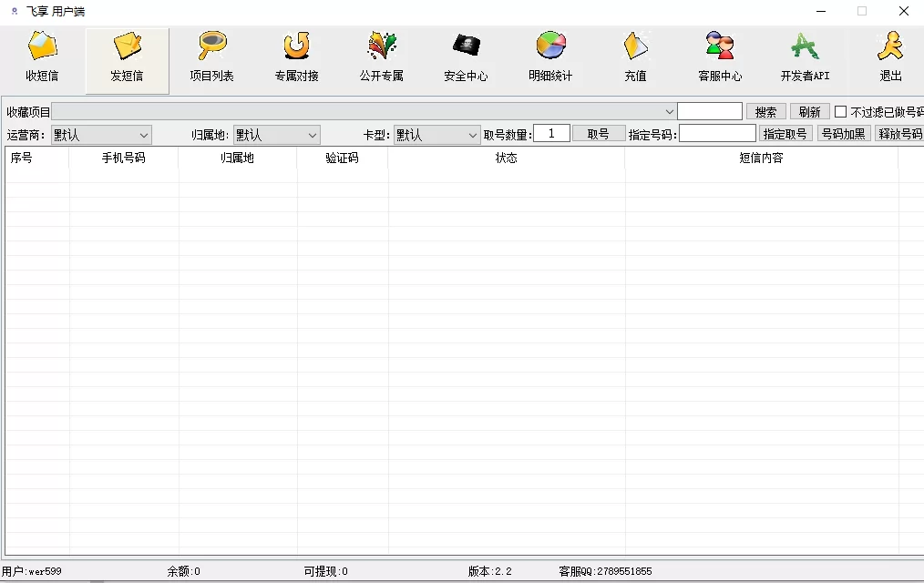
Task: Sort by the 手机号码 column header
Action: click(123, 158)
